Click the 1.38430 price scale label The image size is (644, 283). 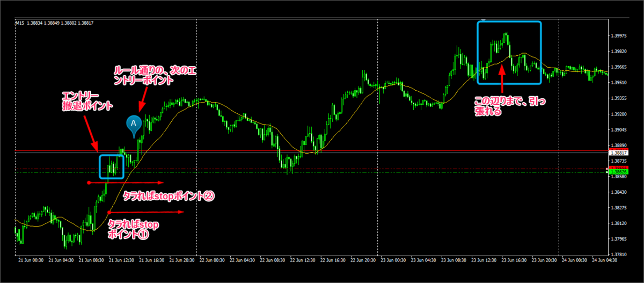[619, 192]
